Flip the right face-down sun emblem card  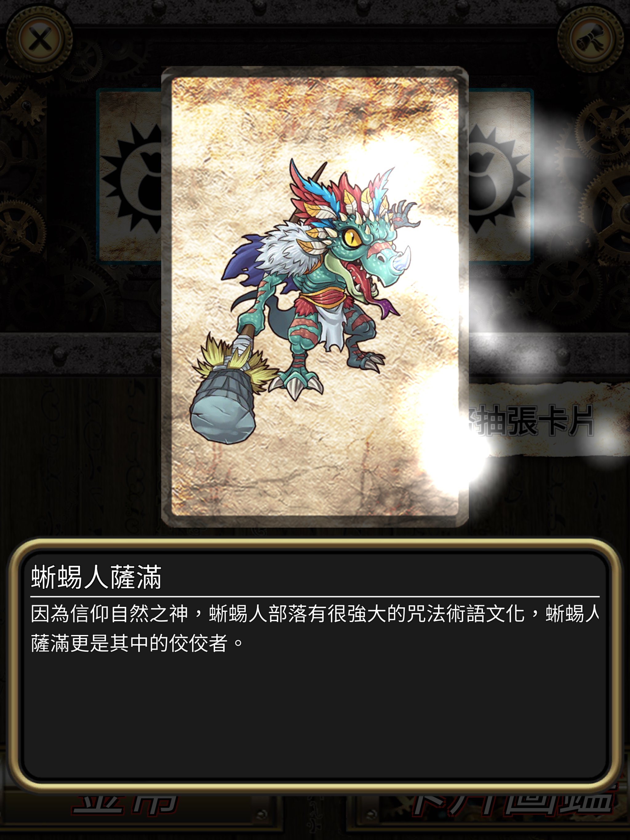501,176
